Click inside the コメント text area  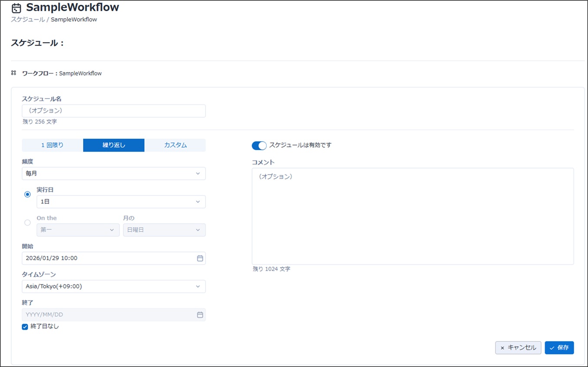pos(412,216)
